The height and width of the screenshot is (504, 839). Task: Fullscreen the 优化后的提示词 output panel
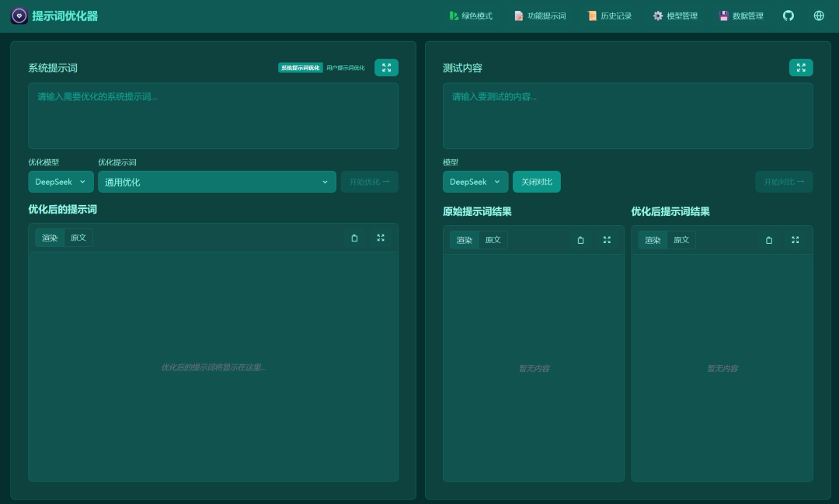point(381,238)
